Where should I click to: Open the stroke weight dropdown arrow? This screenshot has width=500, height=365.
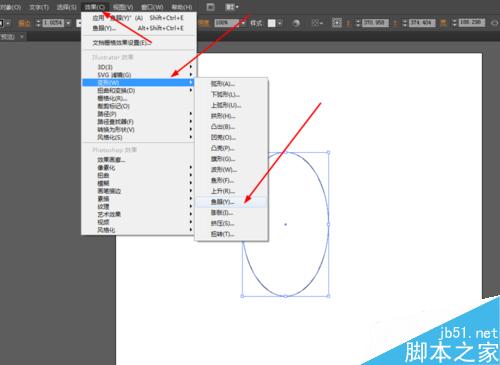pyautogui.click(x=68, y=23)
